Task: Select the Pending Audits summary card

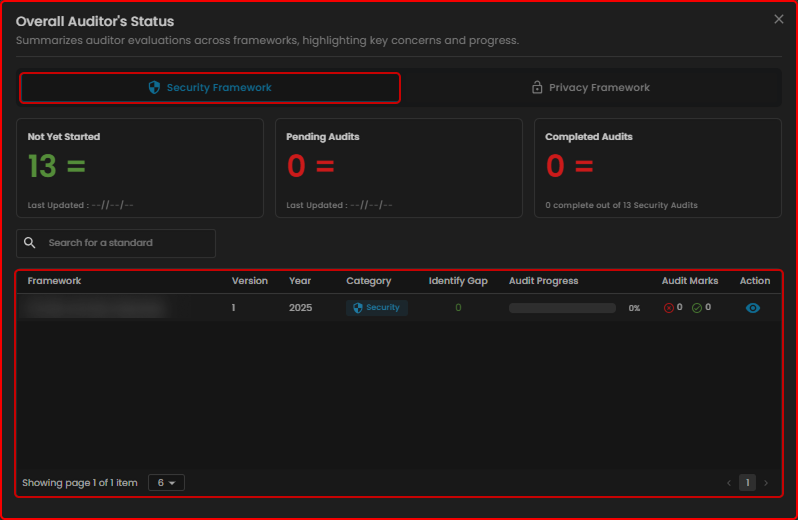Action: (398, 168)
